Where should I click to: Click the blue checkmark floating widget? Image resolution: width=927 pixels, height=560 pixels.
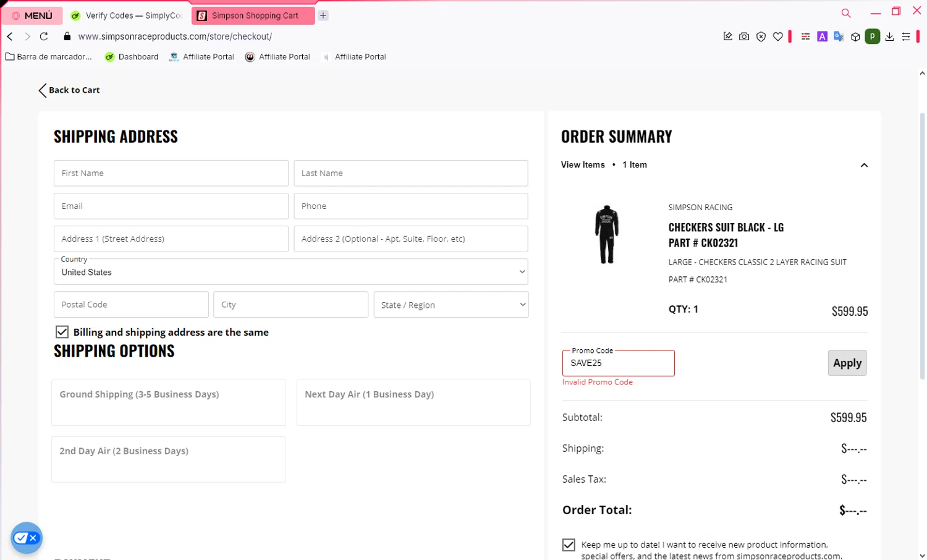click(26, 538)
